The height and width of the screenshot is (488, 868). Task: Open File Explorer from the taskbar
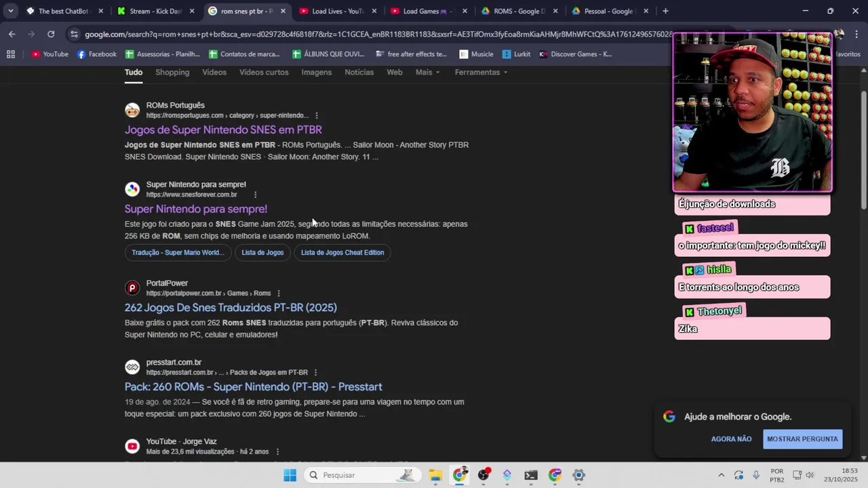pyautogui.click(x=435, y=475)
